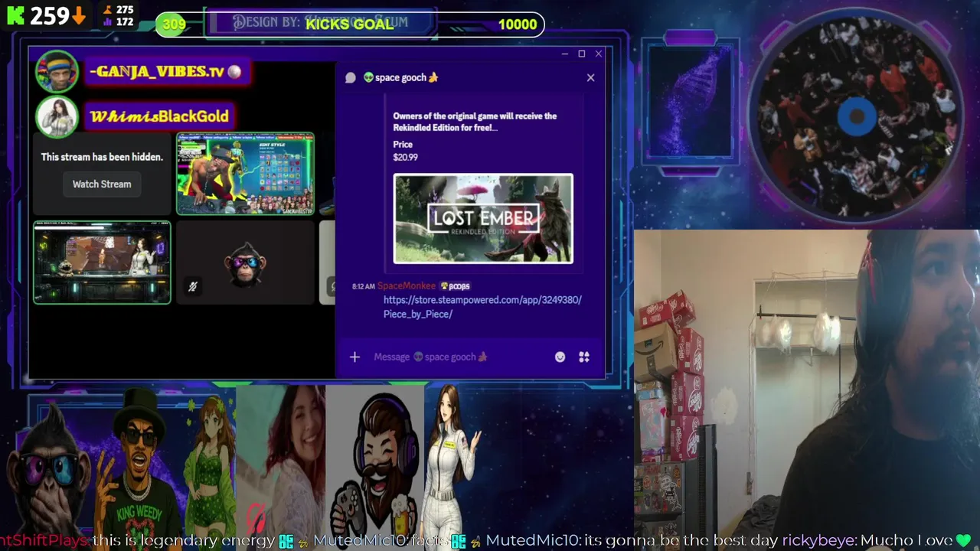Click the green Kick logo in overlay
980x551 pixels.
click(x=16, y=15)
